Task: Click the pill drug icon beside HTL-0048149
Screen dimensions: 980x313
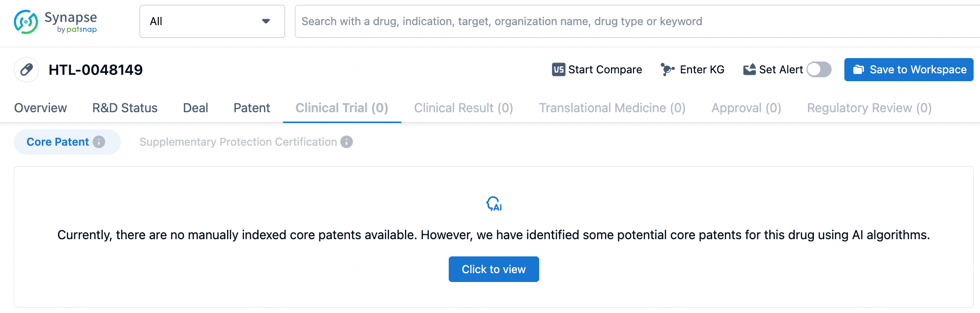Action: tap(27, 70)
